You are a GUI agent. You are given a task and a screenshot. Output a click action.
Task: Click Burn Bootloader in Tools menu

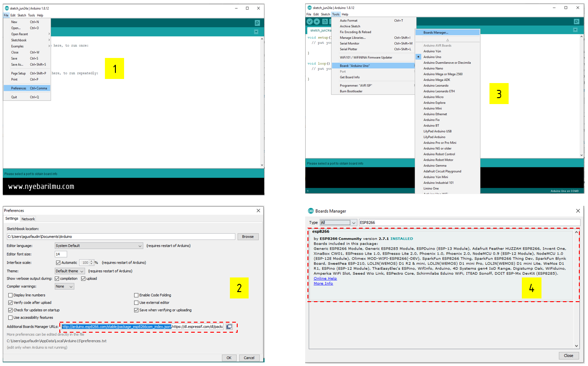point(374,91)
